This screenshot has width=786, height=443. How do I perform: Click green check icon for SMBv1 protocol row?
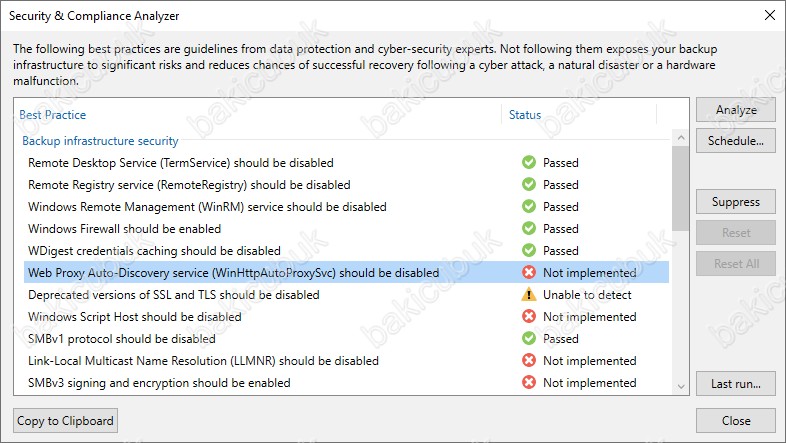point(528,338)
